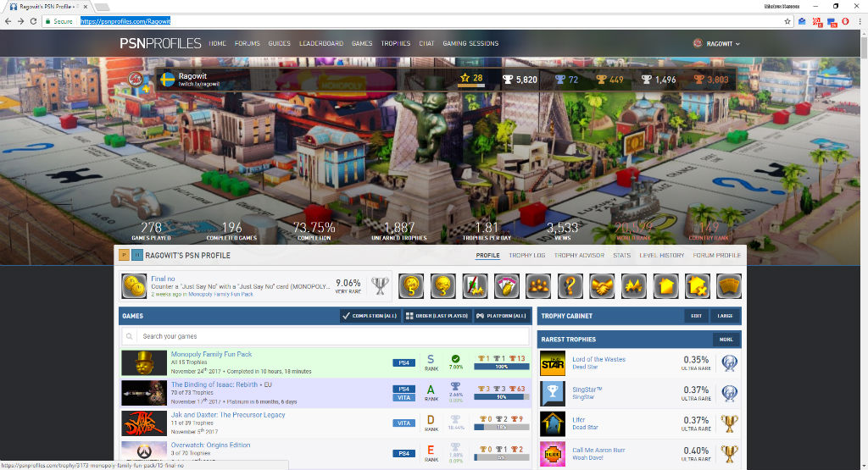The width and height of the screenshot is (868, 470).
Task: Open the house with X trophy icon
Action: [x=698, y=286]
